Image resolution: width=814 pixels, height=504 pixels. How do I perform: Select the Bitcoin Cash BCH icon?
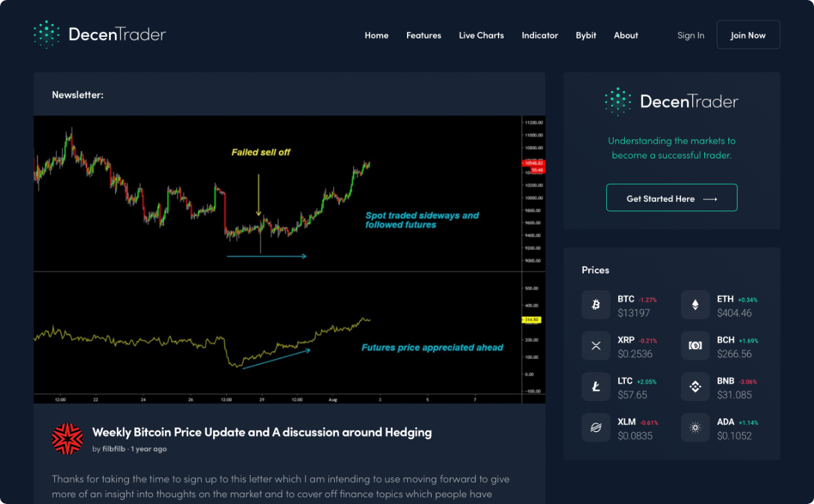point(695,346)
